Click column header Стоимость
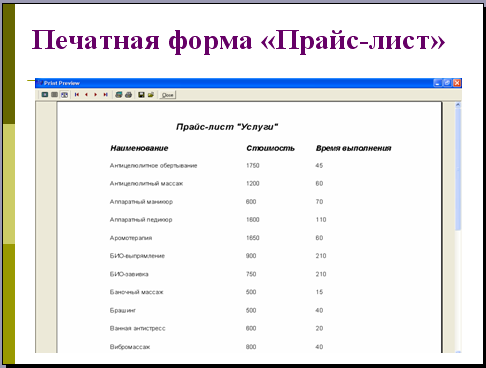Viewport: 486px width, 368px height. coord(270,148)
